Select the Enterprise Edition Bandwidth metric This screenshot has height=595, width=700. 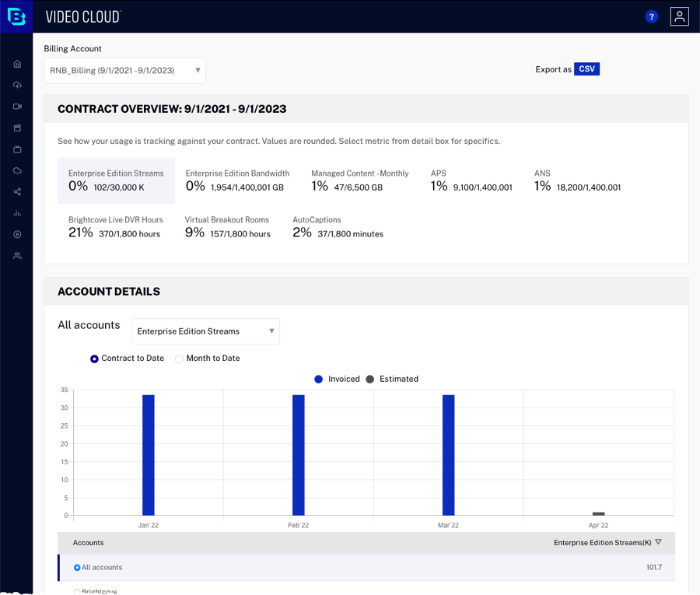(x=237, y=180)
